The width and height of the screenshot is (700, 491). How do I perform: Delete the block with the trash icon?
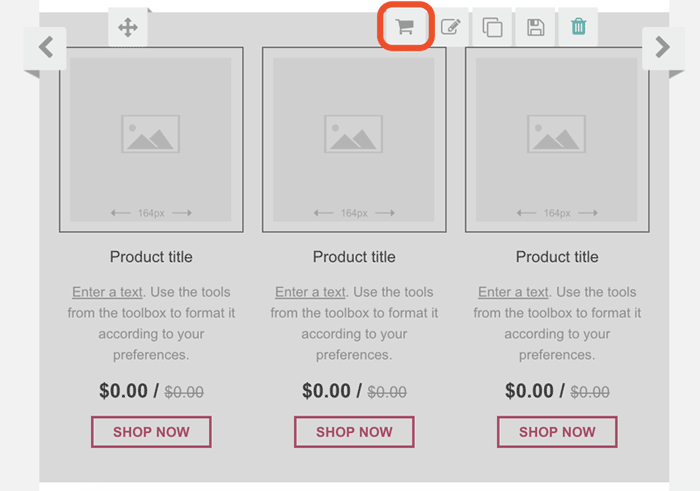point(578,27)
